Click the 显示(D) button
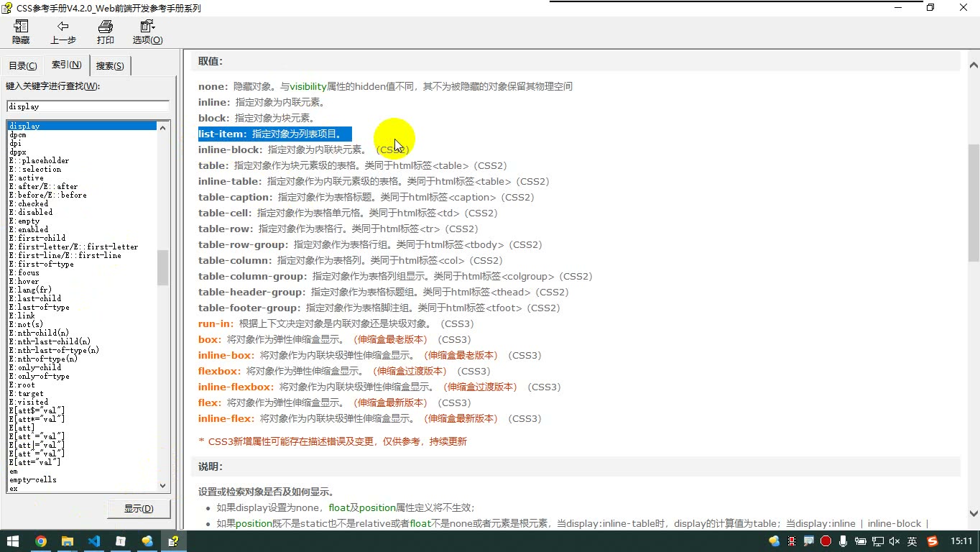 point(139,509)
